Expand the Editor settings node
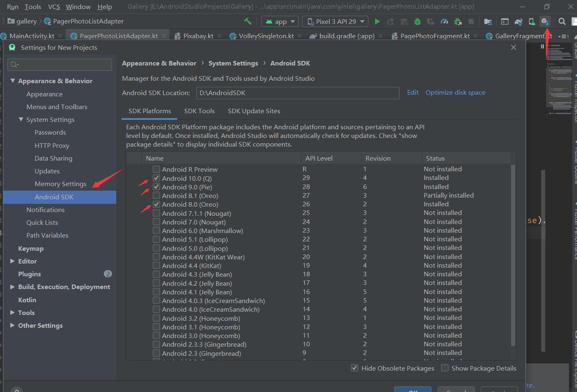Image resolution: width=577 pixels, height=392 pixels. point(12,261)
